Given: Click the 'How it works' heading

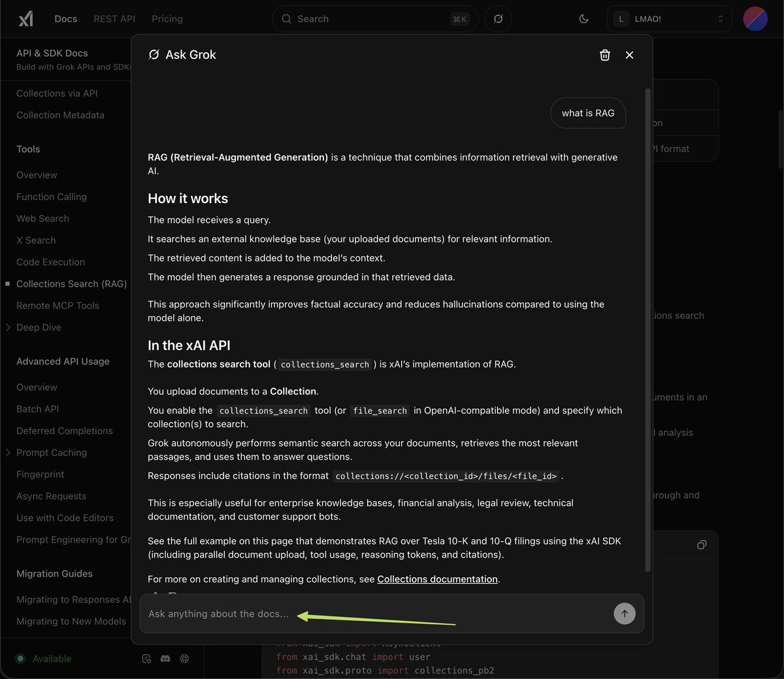Looking at the screenshot, I should click(x=188, y=198).
